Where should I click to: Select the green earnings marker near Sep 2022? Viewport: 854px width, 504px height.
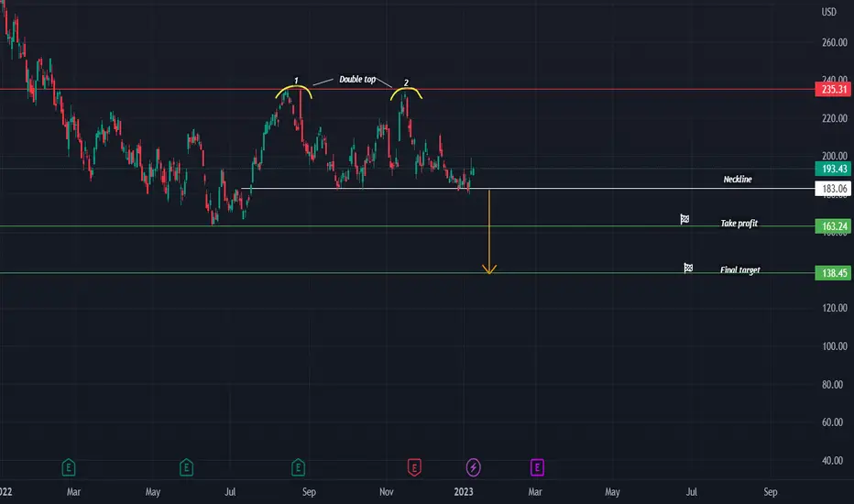coord(298,467)
